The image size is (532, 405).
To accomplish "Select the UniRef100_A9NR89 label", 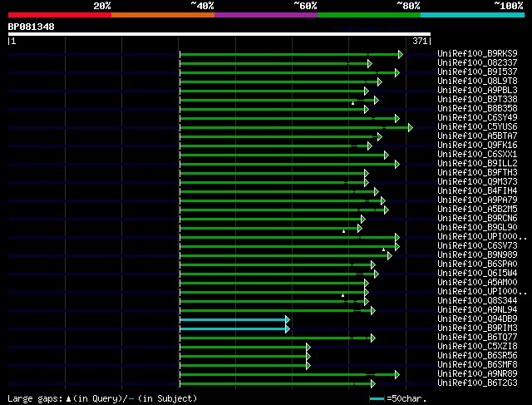I will (477, 373).
